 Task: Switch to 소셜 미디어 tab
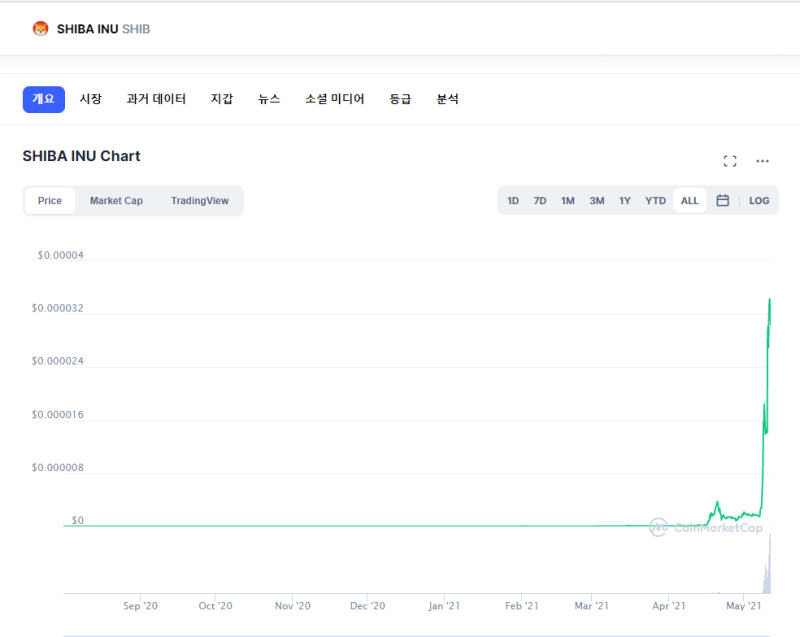[x=335, y=99]
